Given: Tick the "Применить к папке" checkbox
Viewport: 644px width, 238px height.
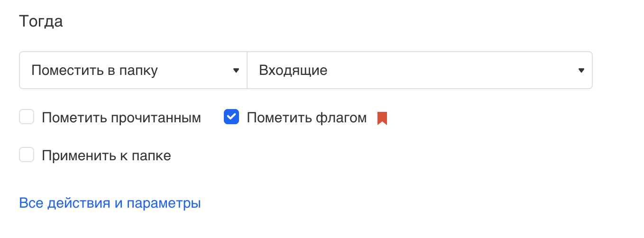Looking at the screenshot, I should tap(27, 155).
